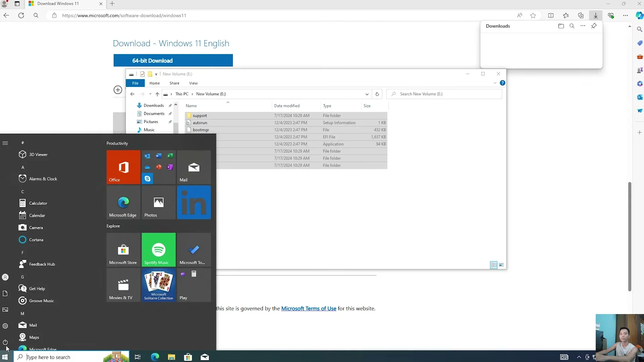Open Task View on the taskbar

click(x=138, y=357)
